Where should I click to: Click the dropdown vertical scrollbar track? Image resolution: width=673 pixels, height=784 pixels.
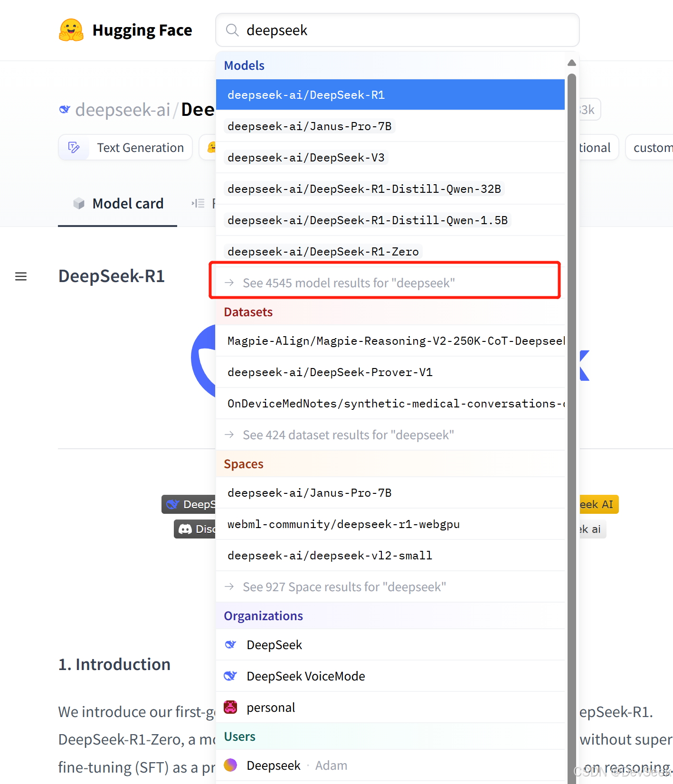pos(572,427)
